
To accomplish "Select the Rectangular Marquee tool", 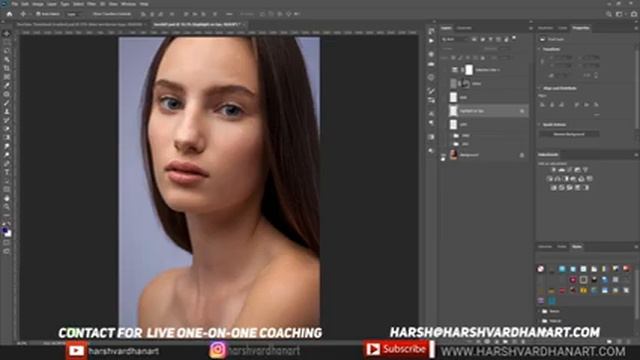I will point(7,43).
